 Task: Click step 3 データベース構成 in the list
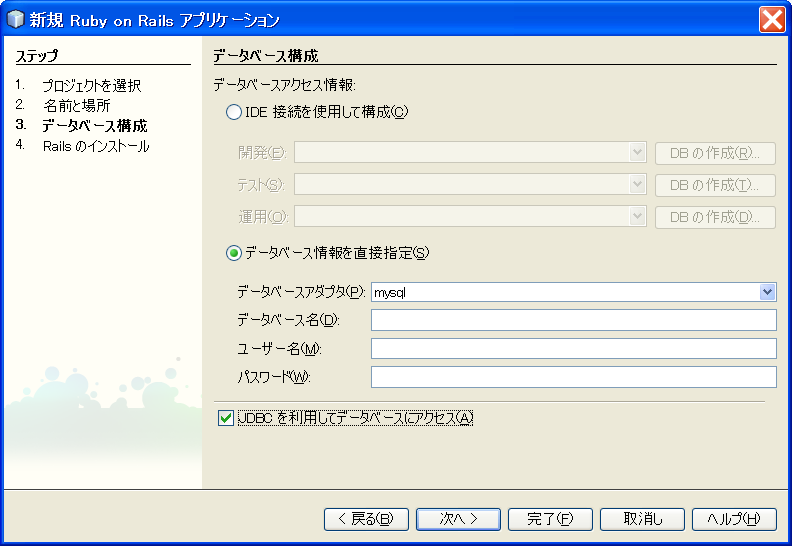click(94, 126)
